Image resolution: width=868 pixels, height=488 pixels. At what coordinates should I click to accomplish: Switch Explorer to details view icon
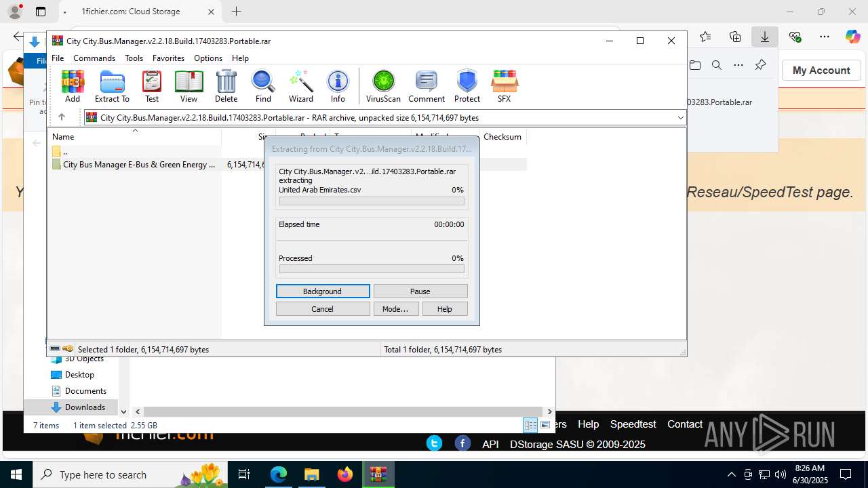(530, 425)
